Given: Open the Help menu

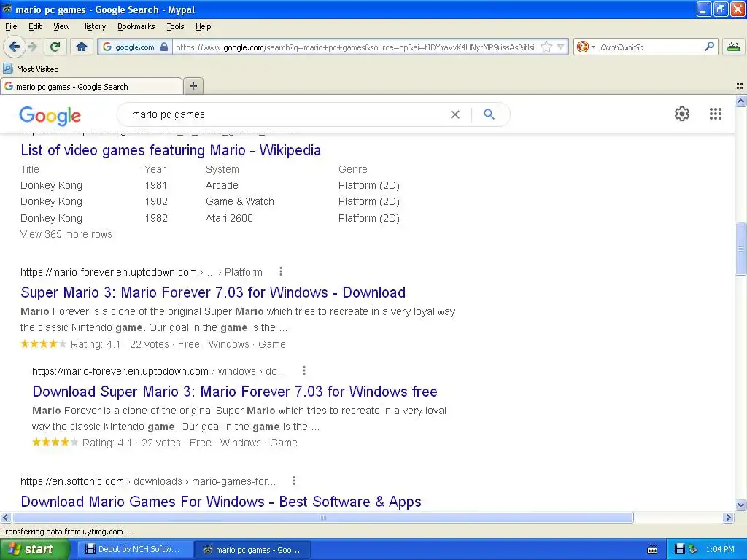Looking at the screenshot, I should click(x=203, y=26).
